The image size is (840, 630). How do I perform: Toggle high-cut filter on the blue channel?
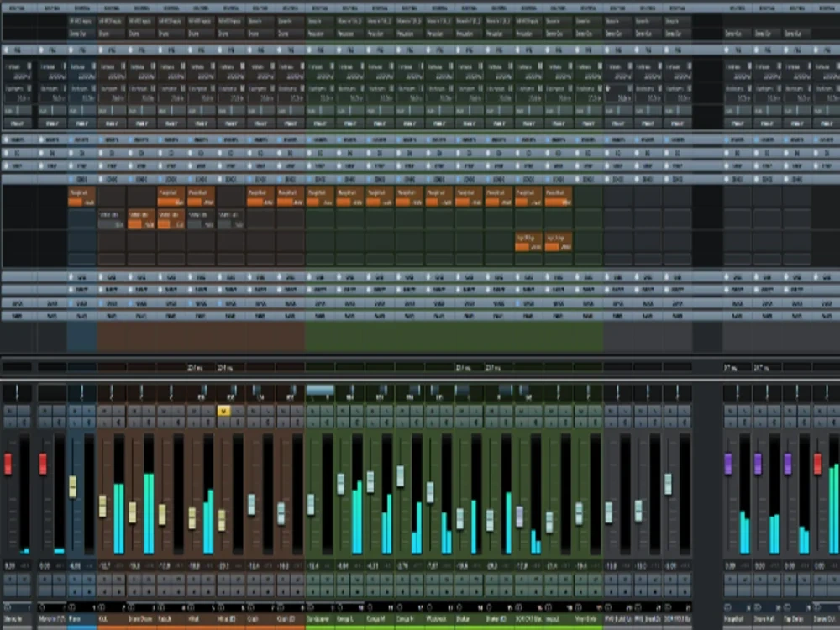[x=82, y=71]
